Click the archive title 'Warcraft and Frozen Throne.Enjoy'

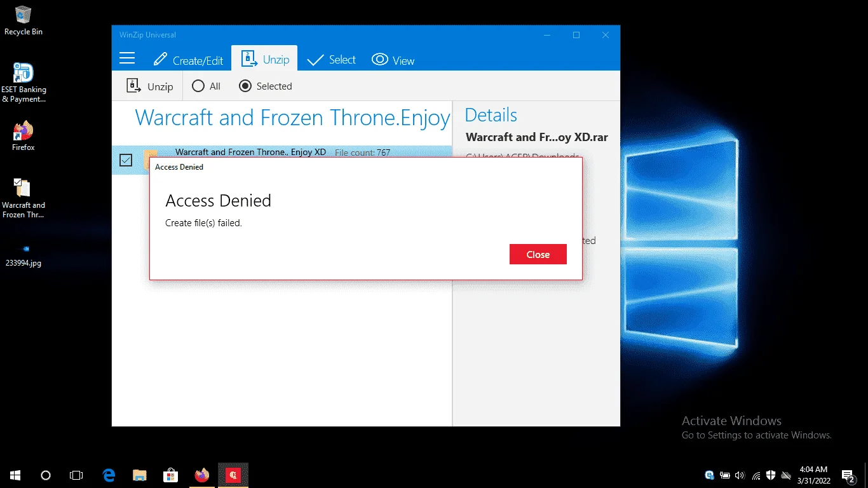coord(292,118)
